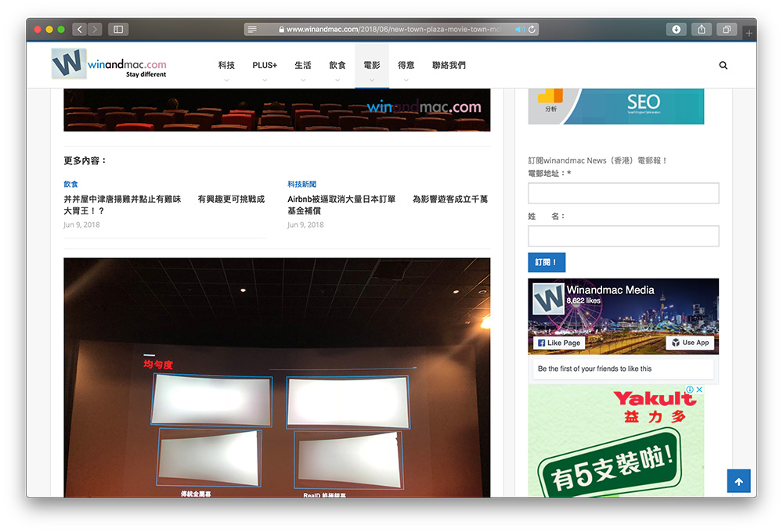Click the 電郵地址 email input field
This screenshot has width=783, height=532.
623,193
